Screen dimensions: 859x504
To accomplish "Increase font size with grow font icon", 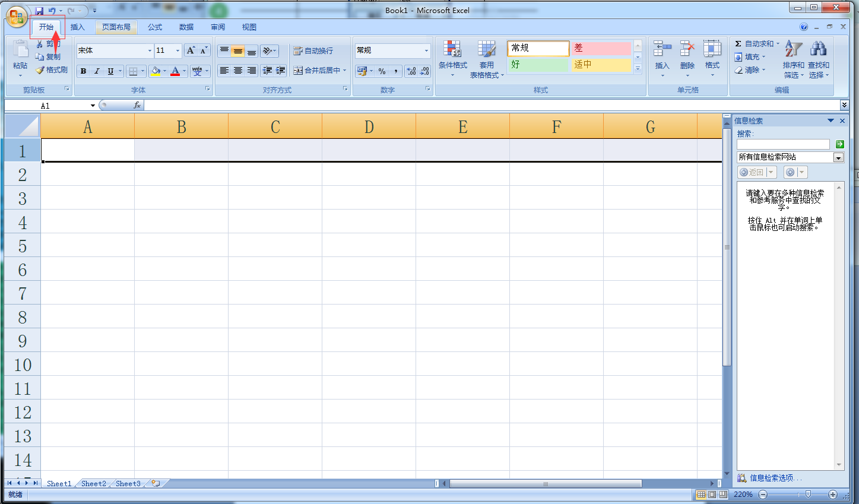I will click(x=191, y=50).
